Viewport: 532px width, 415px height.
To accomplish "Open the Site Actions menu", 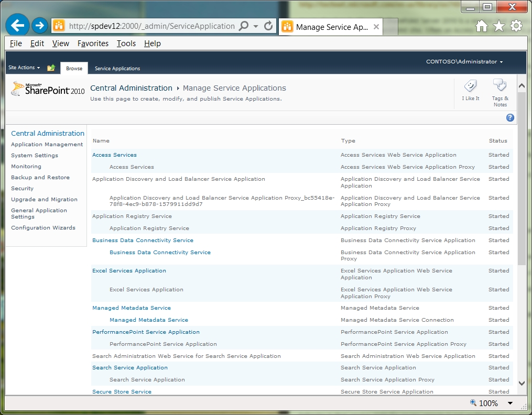I will [x=23, y=67].
